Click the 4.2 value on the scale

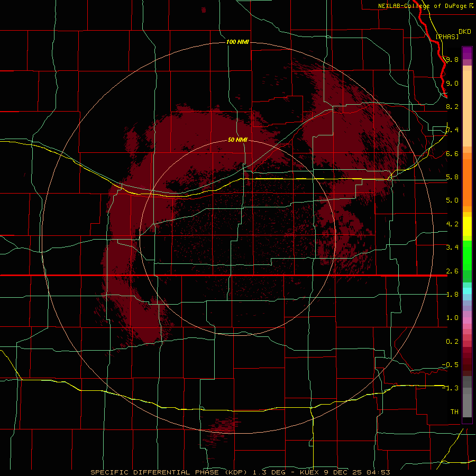[452, 224]
